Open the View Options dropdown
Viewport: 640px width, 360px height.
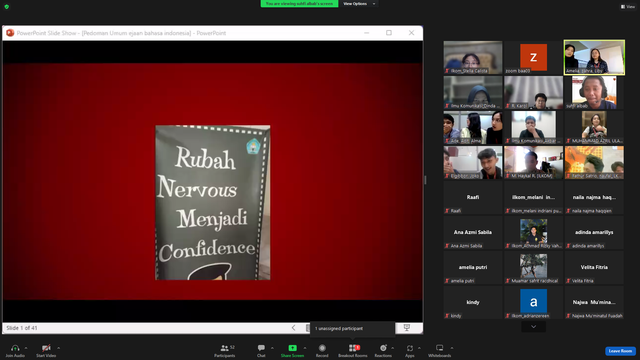pos(359,4)
